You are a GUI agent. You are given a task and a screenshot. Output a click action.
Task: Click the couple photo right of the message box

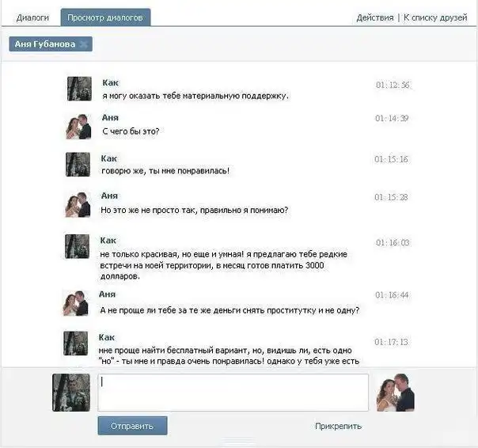point(394,392)
